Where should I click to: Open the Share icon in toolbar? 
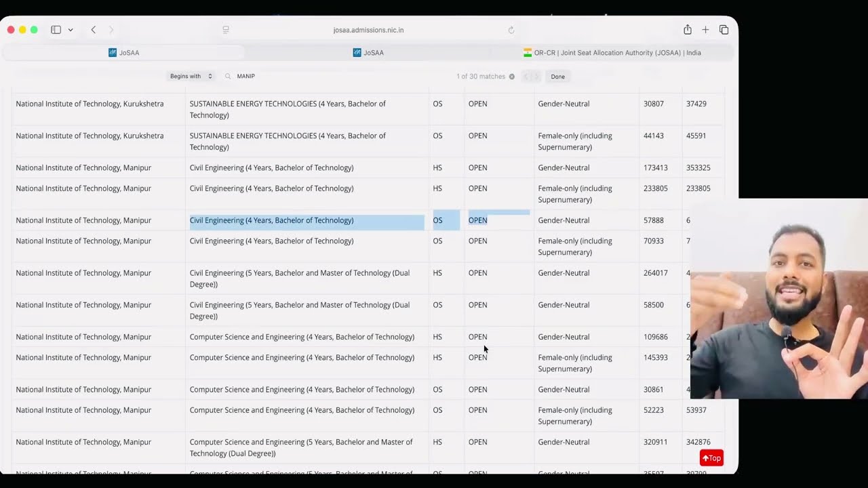pyautogui.click(x=688, y=30)
